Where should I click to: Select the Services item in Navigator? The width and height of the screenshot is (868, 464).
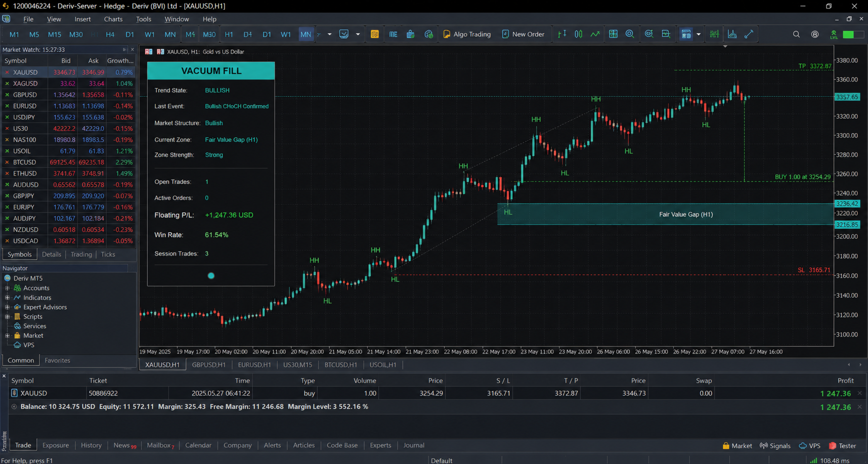pyautogui.click(x=34, y=326)
